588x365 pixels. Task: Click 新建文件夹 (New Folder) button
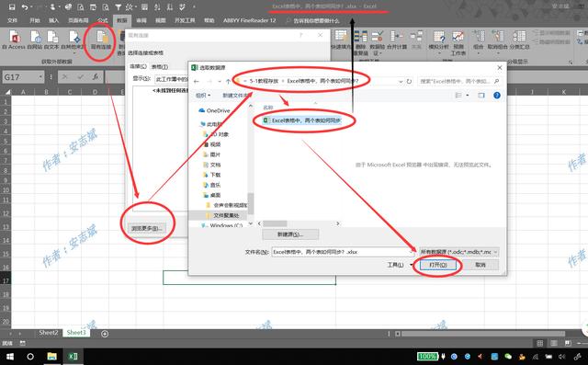(x=237, y=96)
